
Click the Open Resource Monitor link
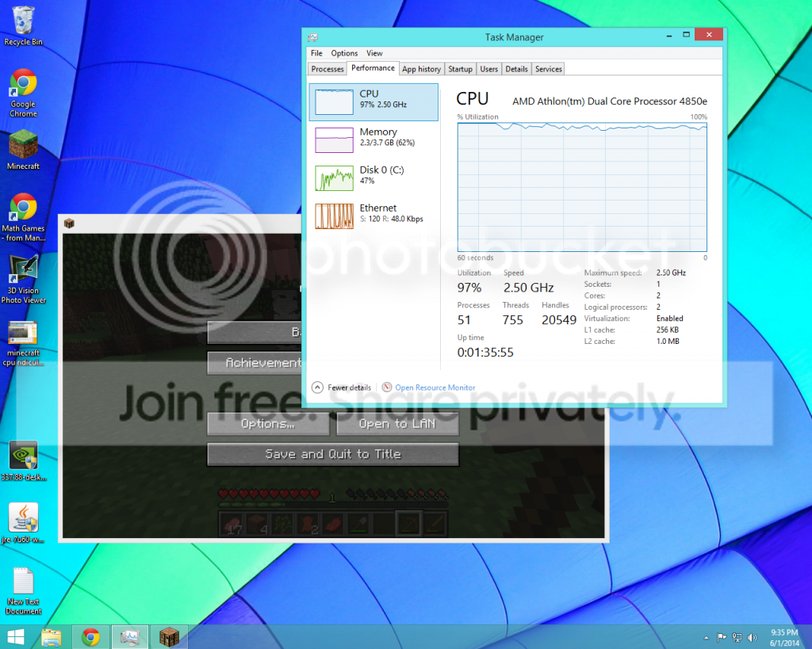(435, 387)
